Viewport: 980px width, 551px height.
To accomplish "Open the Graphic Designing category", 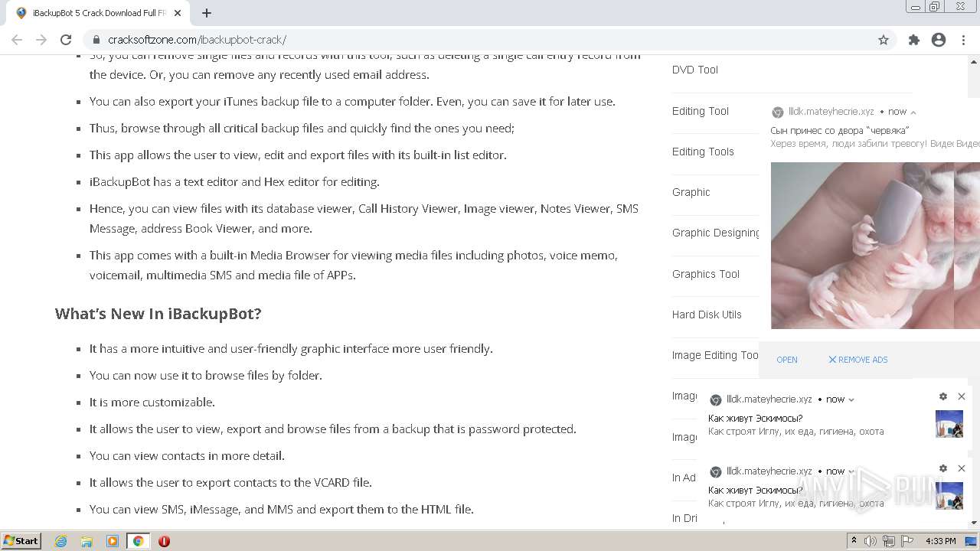I will [716, 233].
